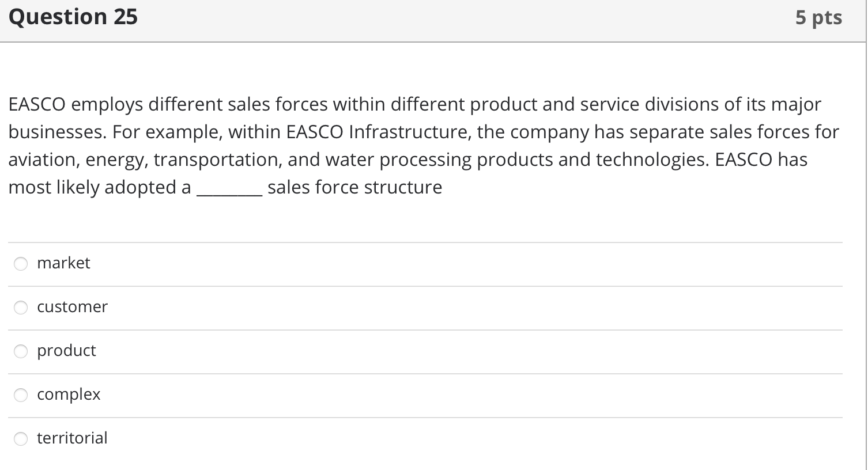Click the 'market' answer label

coord(63,263)
